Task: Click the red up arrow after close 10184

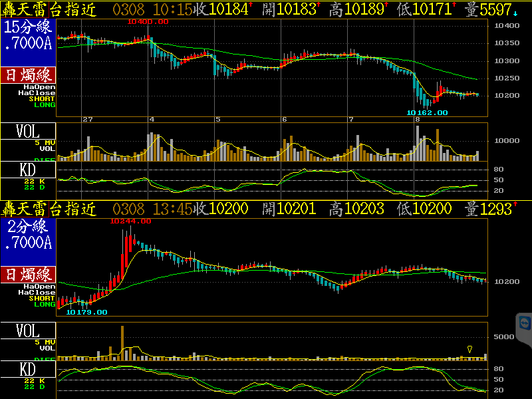Action: [x=252, y=6]
